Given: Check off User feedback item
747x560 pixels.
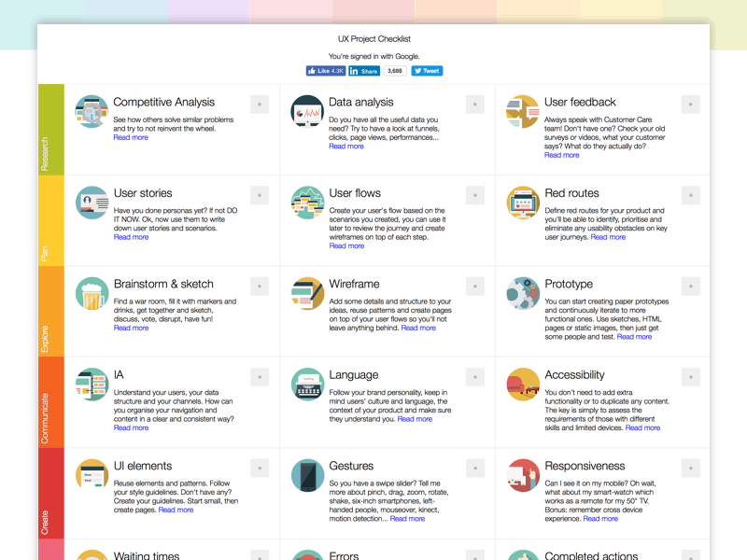Looking at the screenshot, I should 690,105.
